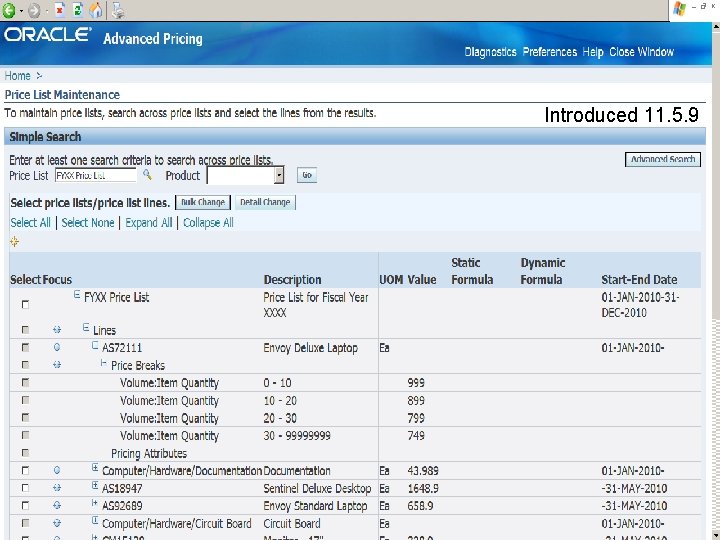The height and width of the screenshot is (540, 720).
Task: Click in the Price List text field
Action: tap(96, 175)
